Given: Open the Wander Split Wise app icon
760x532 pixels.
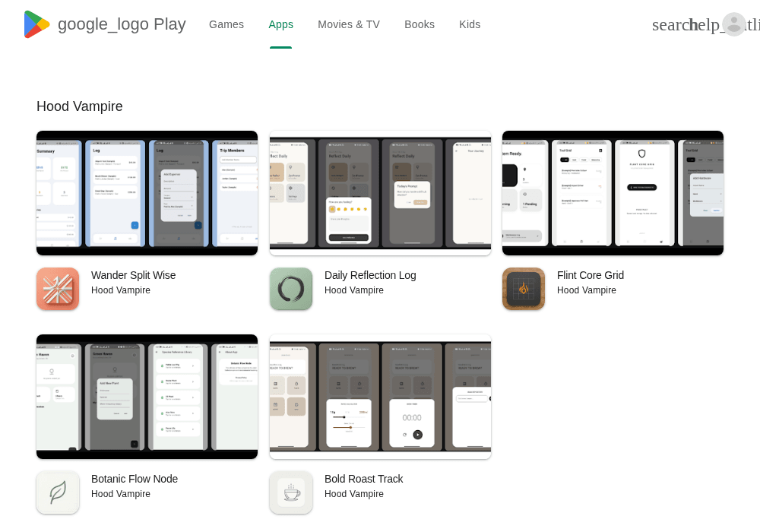Looking at the screenshot, I should click(58, 289).
